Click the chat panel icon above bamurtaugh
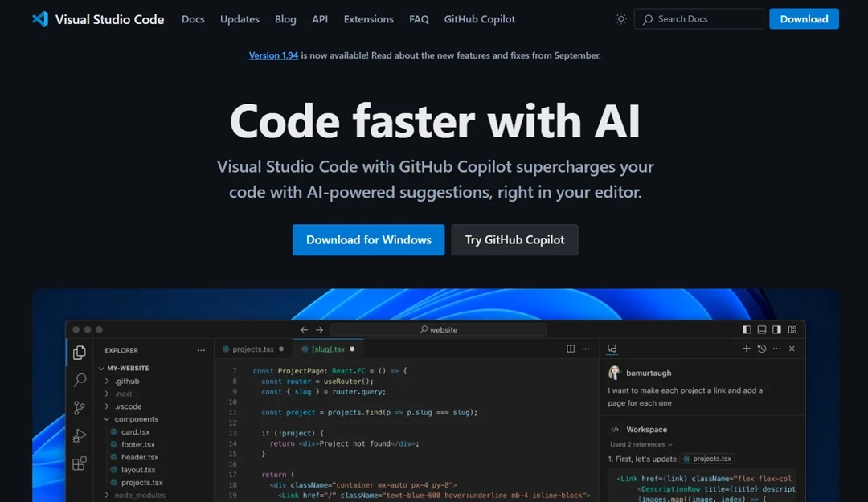Image resolution: width=868 pixels, height=502 pixels. point(612,349)
